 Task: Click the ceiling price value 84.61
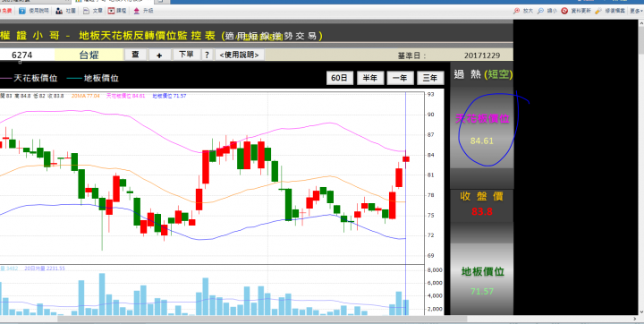tap(482, 141)
